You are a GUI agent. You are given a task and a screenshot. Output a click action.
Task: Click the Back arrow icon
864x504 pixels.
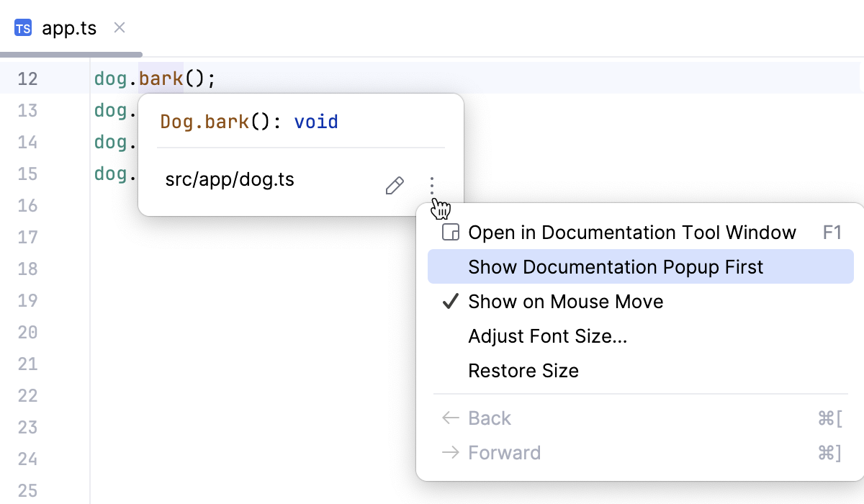451,418
